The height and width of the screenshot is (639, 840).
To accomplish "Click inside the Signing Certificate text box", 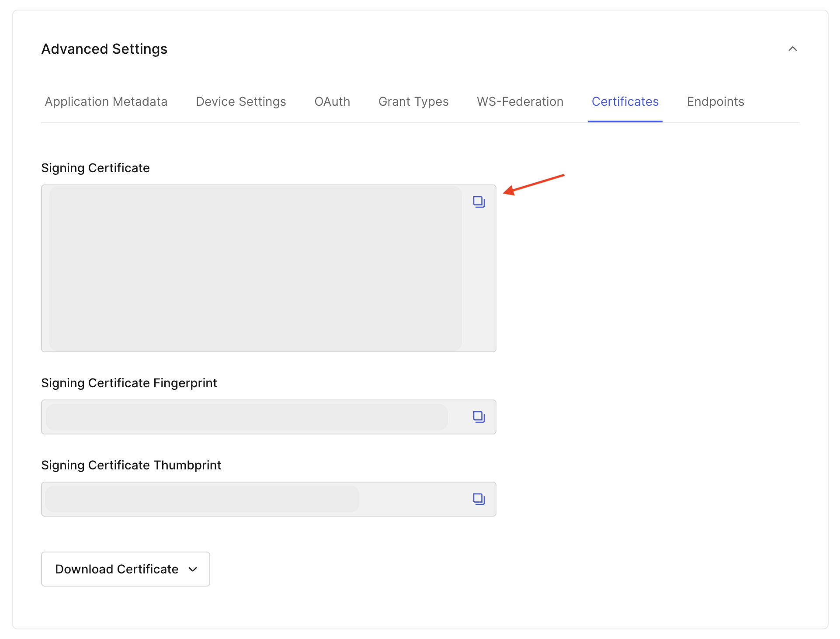I will (256, 268).
